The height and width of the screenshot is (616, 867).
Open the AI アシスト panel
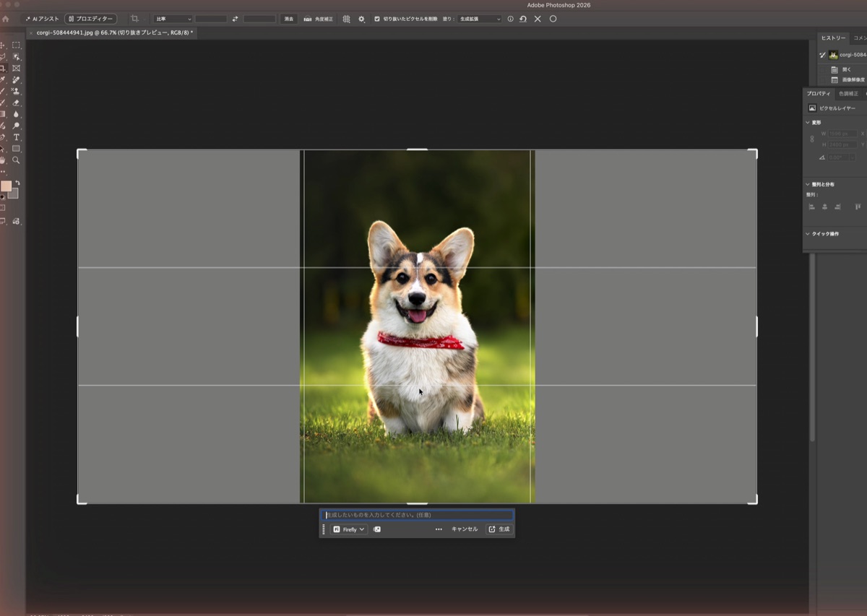coord(41,19)
